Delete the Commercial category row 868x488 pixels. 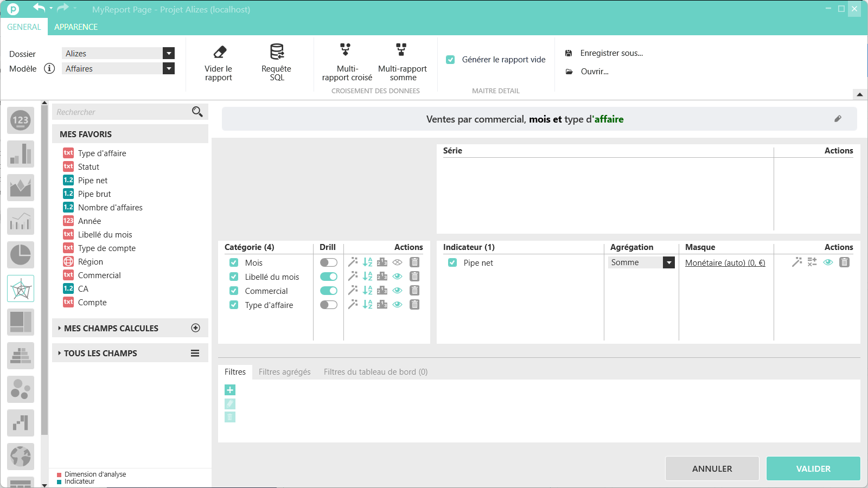click(x=414, y=291)
